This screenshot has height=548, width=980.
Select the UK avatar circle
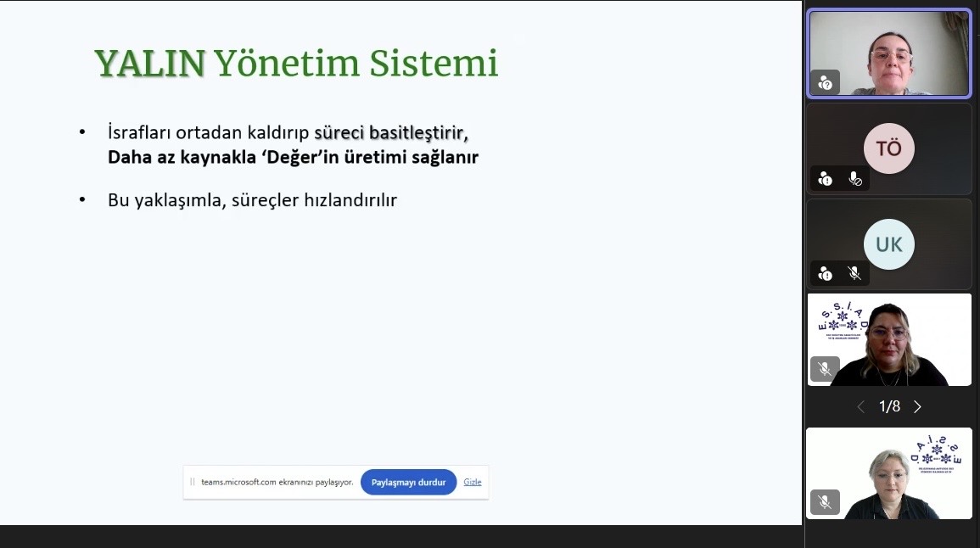point(888,244)
